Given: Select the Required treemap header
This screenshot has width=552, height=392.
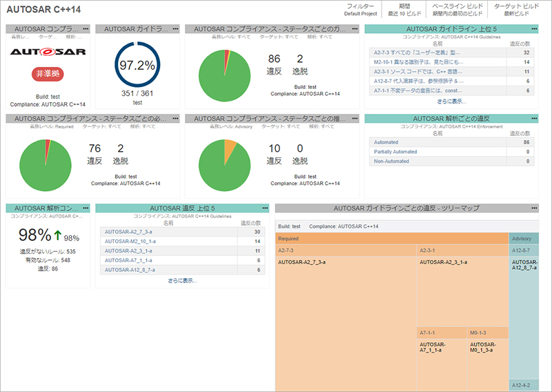Looking at the screenshot, I should pyautogui.click(x=392, y=238).
